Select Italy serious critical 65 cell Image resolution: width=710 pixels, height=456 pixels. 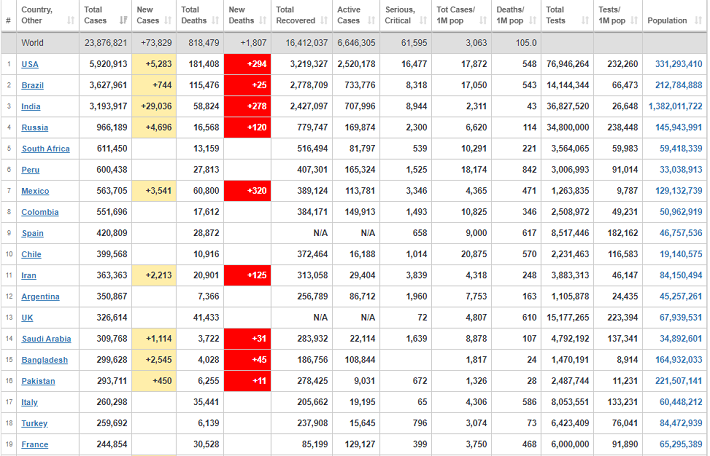(405, 402)
